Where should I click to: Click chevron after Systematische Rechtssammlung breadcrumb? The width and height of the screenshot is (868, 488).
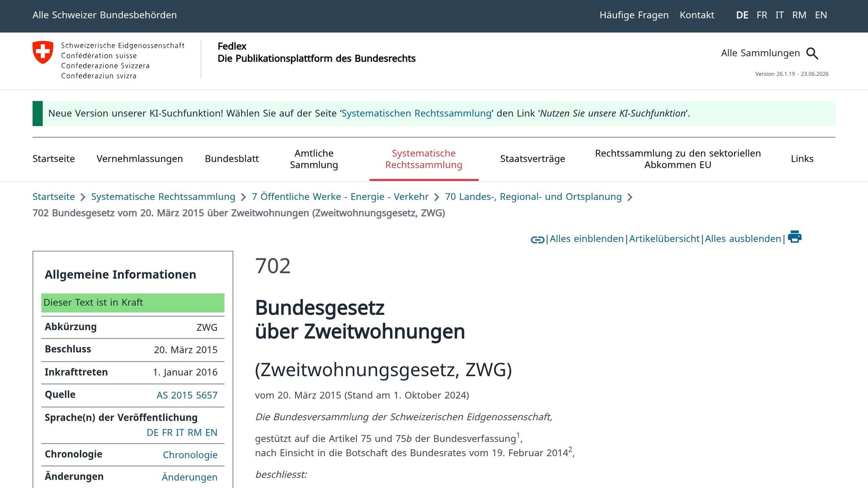tap(243, 197)
